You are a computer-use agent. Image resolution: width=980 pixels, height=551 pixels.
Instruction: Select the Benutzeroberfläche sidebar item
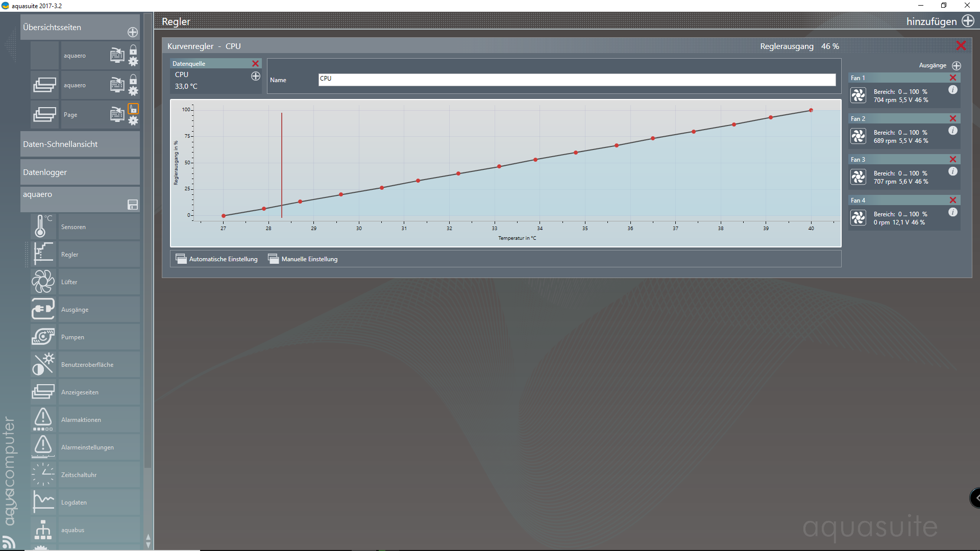[87, 364]
